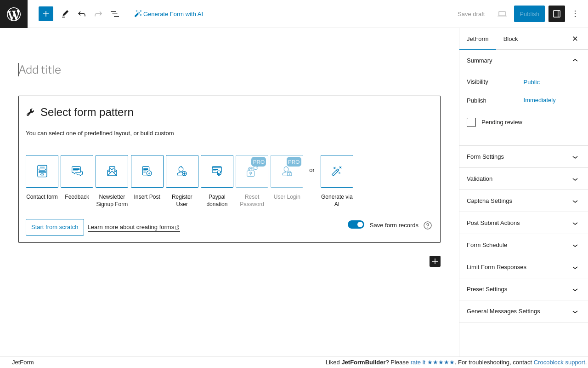This screenshot has height=368, width=588.
Task: Choose the Paypal donation pattern icon
Action: [217, 171]
